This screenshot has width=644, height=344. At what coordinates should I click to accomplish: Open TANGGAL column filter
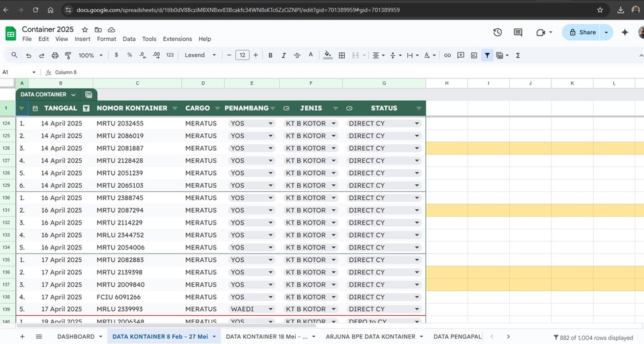[87, 109]
